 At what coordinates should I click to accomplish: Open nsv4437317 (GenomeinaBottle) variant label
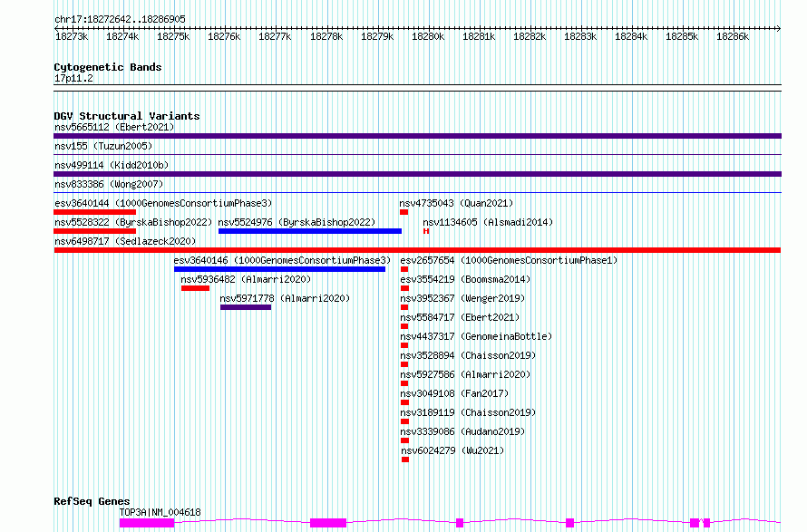click(476, 336)
